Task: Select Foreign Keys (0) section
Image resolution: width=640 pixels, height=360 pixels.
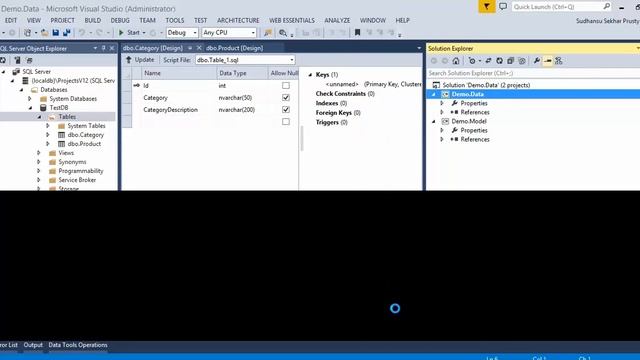Action: (338, 113)
